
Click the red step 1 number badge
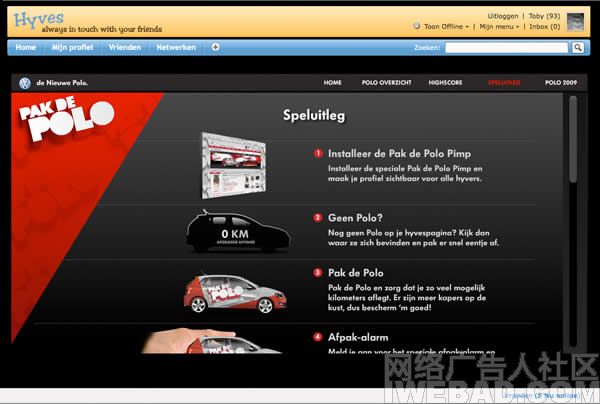pos(318,154)
